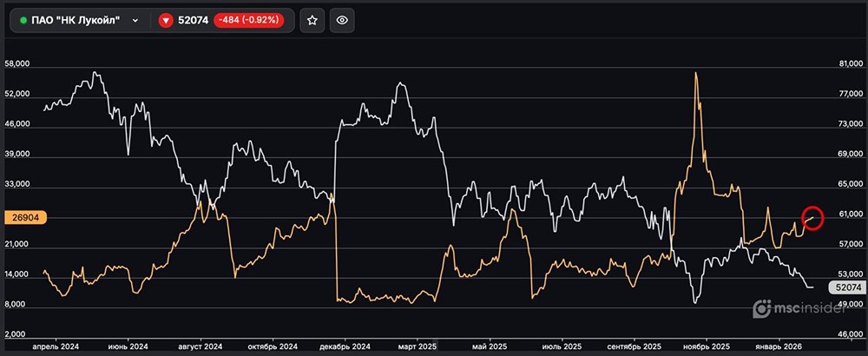Click the 46,000 left axis value
Image resolution: width=868 pixels, height=356 pixels.
pos(16,124)
